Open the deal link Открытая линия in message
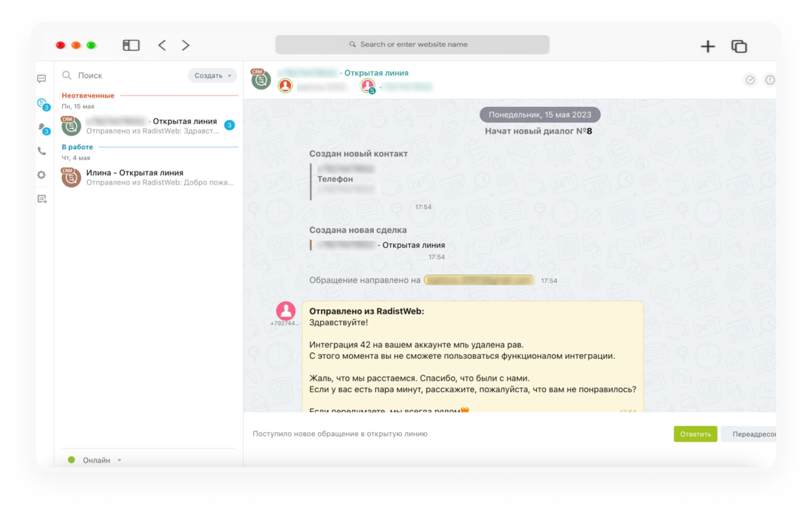This screenshot has width=812, height=512. pos(413,245)
